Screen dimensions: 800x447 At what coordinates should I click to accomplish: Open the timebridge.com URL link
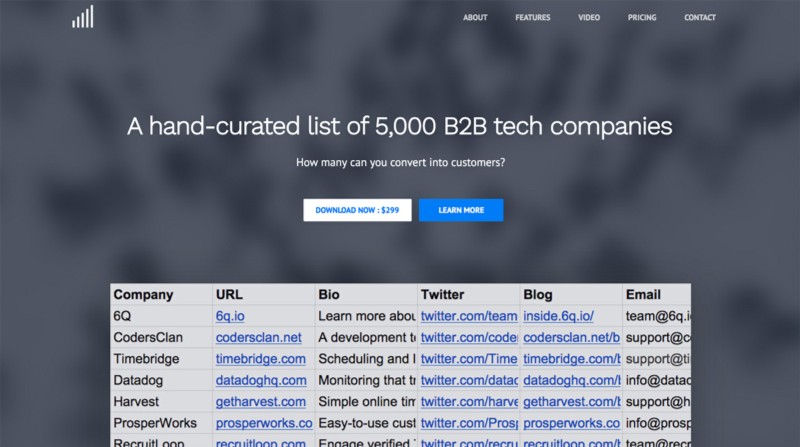[x=260, y=359]
